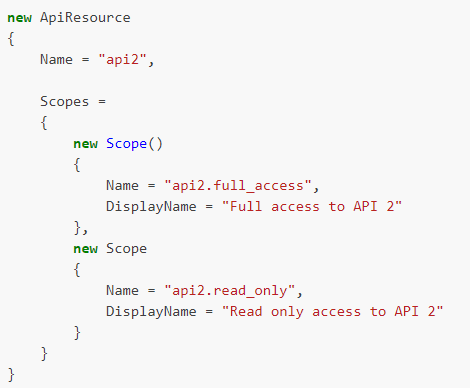This screenshot has width=470, height=388.
Task: Click the second DisplayName property
Action: coord(151,312)
